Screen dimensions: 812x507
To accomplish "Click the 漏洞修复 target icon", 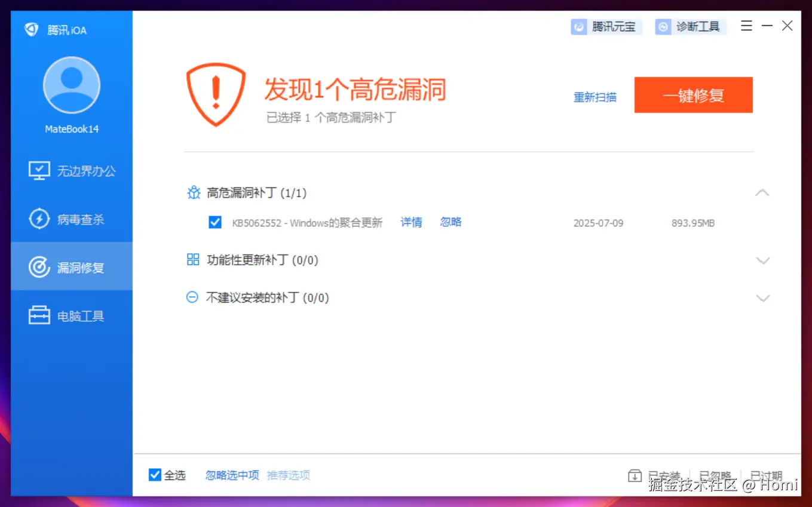I will (39, 268).
